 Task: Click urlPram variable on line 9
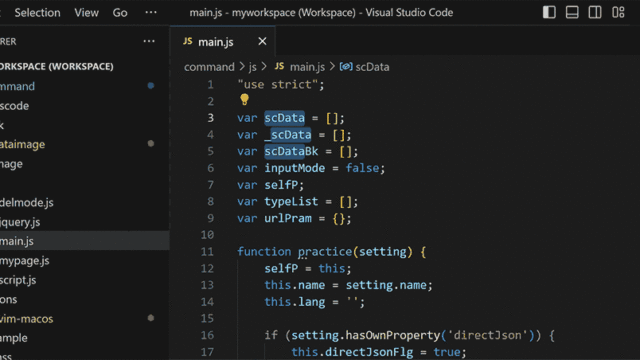pos(288,218)
